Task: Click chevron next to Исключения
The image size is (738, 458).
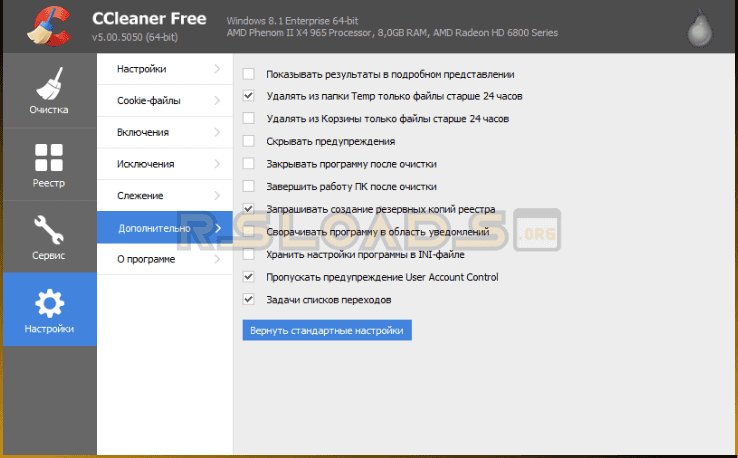Action: tap(217, 164)
